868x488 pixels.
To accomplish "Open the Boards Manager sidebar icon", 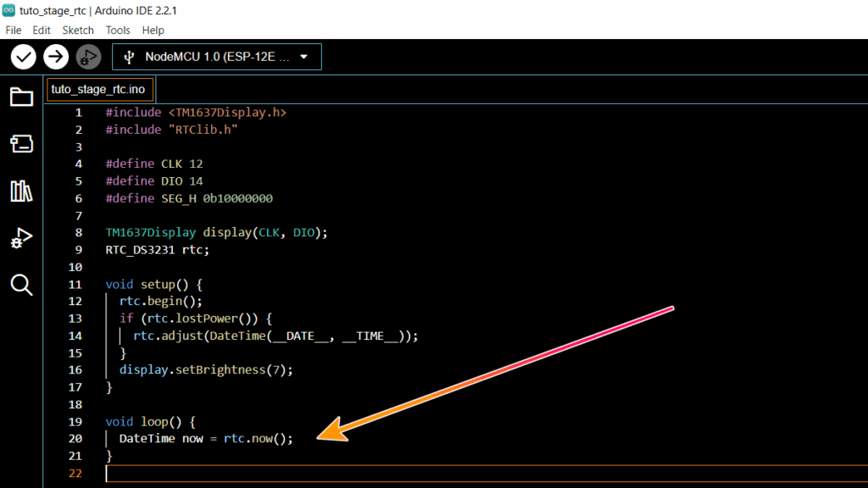I will click(x=21, y=144).
